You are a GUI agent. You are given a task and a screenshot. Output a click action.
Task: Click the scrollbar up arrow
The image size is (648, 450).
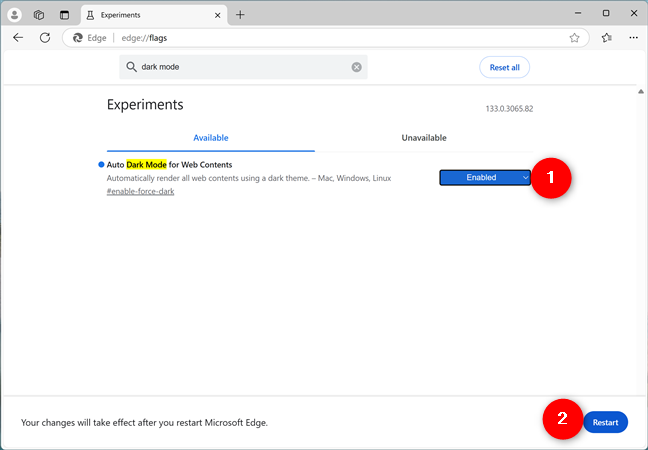[x=641, y=91]
